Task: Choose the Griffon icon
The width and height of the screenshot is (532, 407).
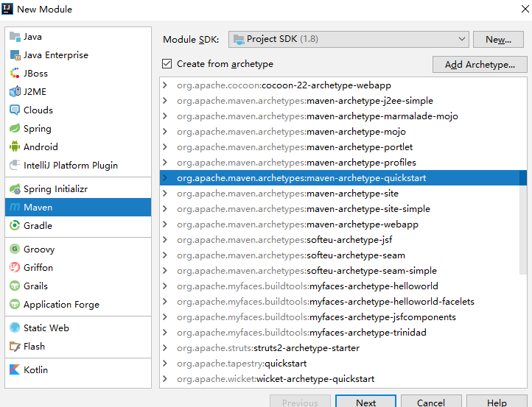Action: [15, 267]
